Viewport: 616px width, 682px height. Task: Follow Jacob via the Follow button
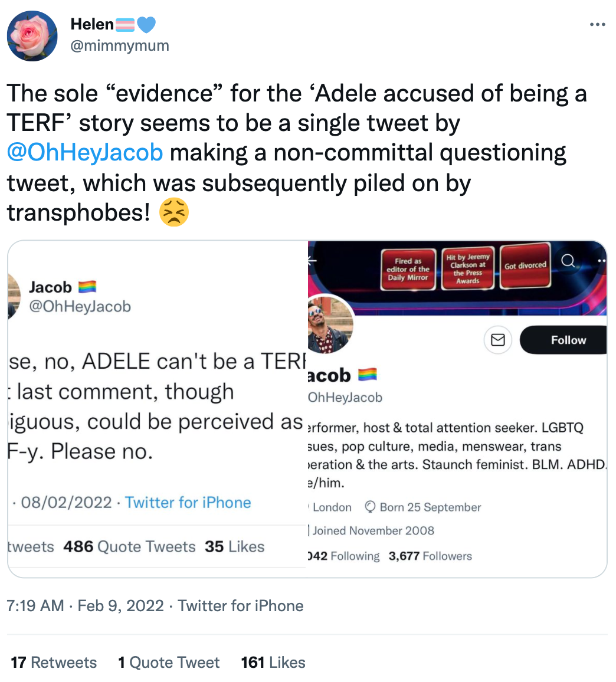tap(568, 340)
